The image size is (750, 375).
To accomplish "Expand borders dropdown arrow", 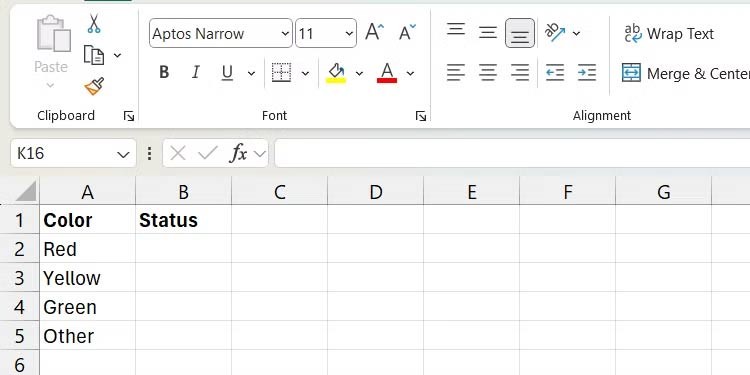I will (x=305, y=73).
